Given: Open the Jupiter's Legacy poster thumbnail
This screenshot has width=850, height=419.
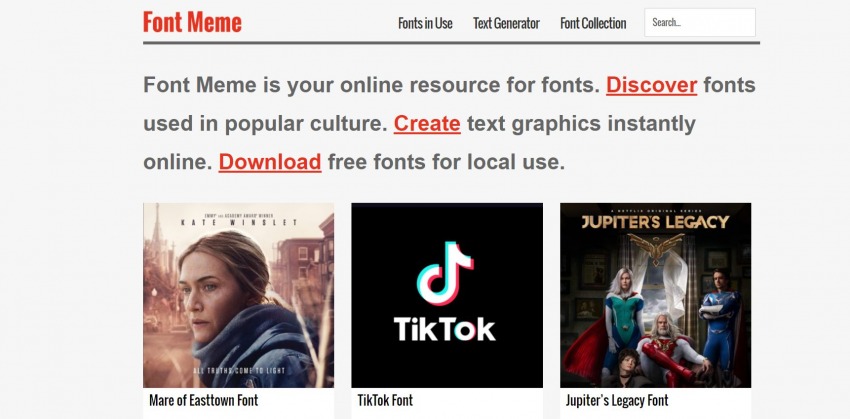Looking at the screenshot, I should [655, 295].
